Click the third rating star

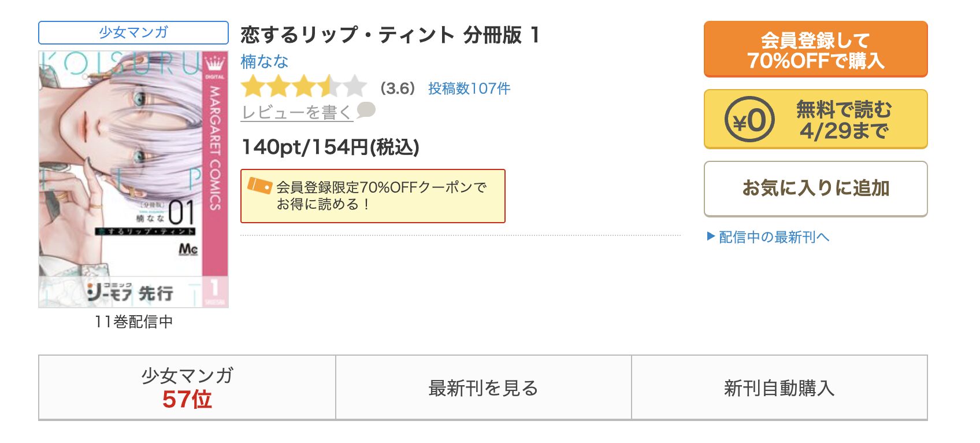(304, 87)
